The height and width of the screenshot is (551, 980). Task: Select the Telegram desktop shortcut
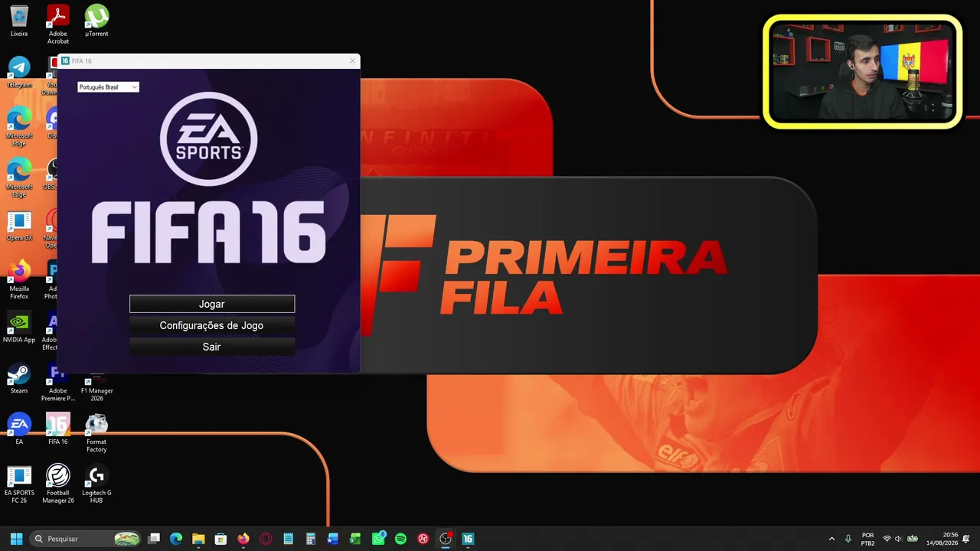click(19, 73)
